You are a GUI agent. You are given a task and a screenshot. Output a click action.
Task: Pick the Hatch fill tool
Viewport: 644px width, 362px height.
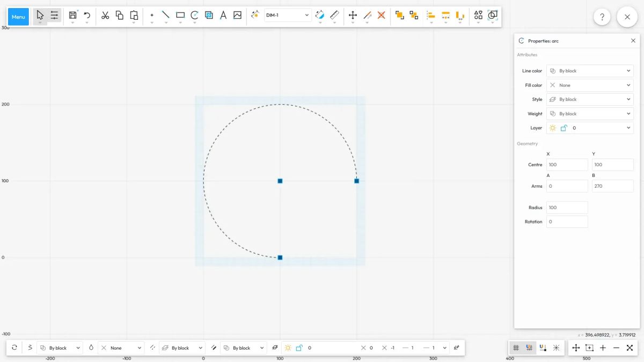pos(209,15)
